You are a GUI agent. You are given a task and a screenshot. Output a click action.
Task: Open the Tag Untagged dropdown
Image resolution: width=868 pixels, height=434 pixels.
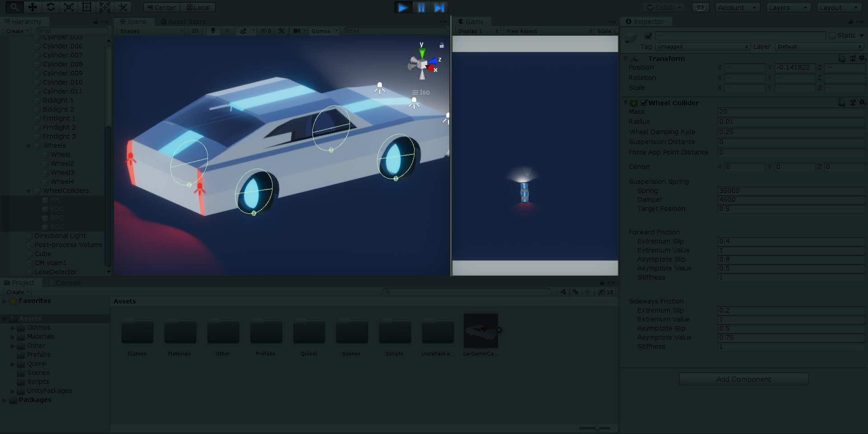[x=703, y=47]
